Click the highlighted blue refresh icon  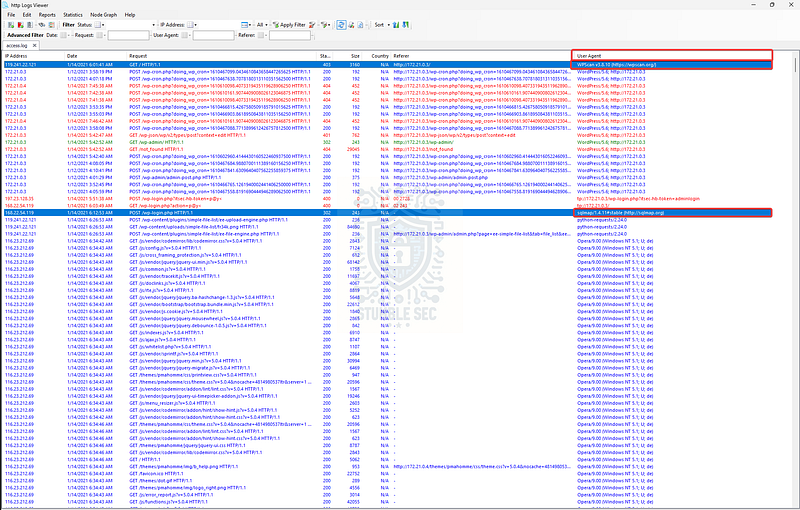(x=341, y=24)
